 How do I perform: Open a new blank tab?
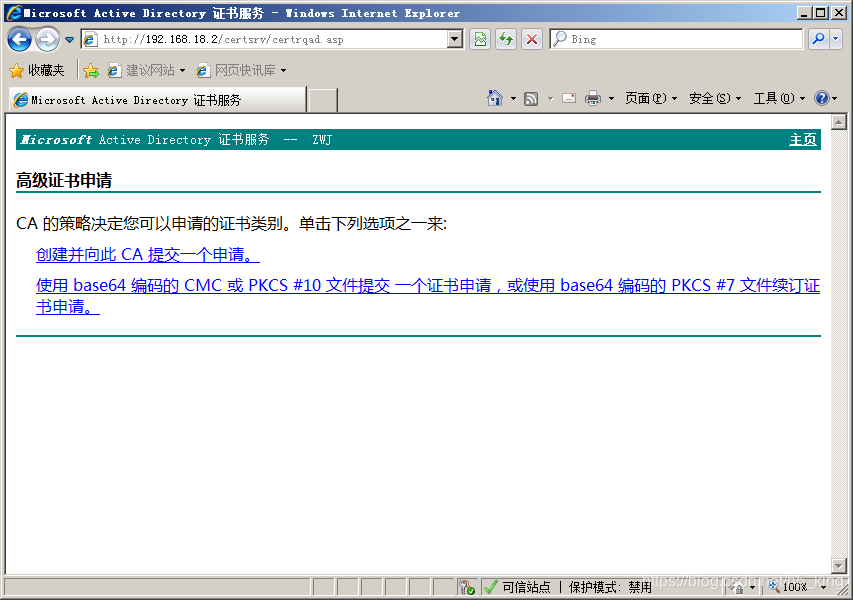click(323, 100)
